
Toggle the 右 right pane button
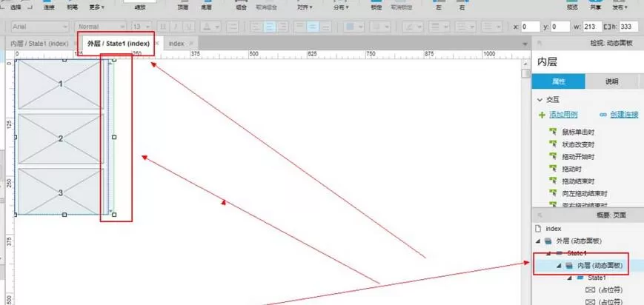pyautogui.click(x=462, y=7)
